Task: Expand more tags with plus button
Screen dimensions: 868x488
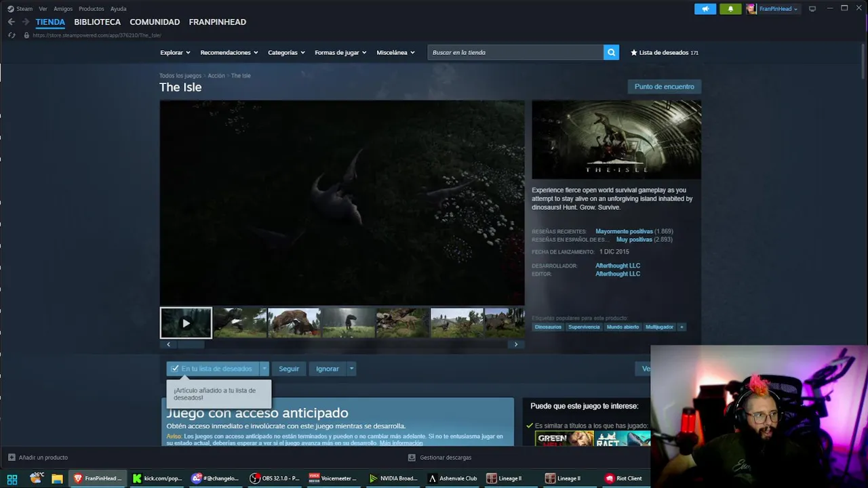Action: 682,327
